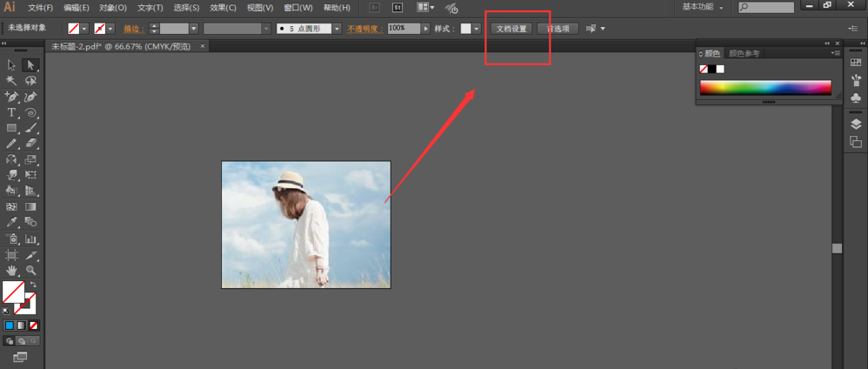Expand the 5 点圆形 brush dropdown

(x=337, y=29)
